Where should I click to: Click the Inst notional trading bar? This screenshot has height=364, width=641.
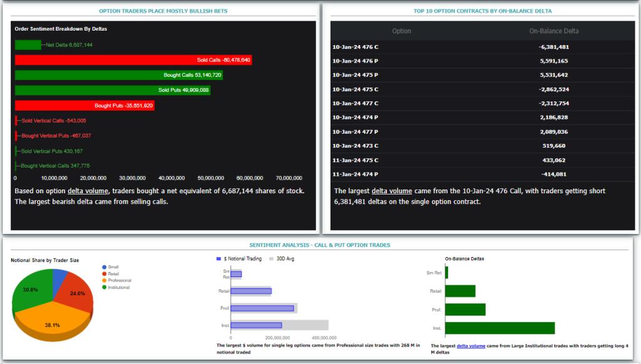point(256,325)
